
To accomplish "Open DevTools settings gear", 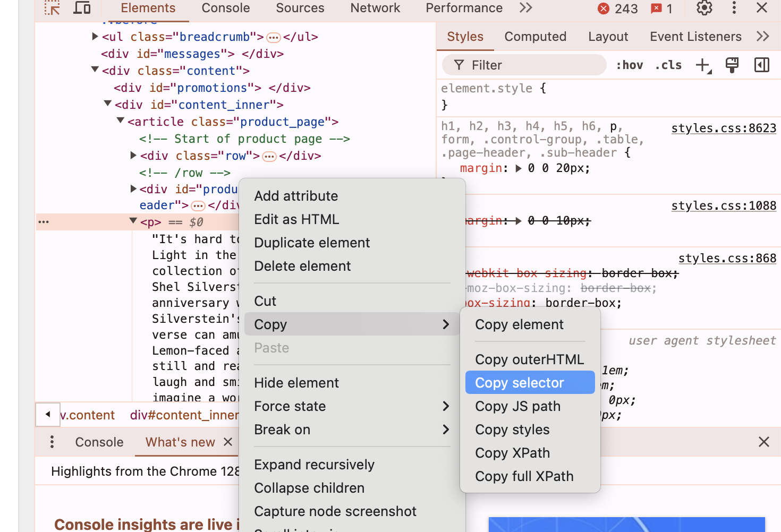I will click(704, 8).
